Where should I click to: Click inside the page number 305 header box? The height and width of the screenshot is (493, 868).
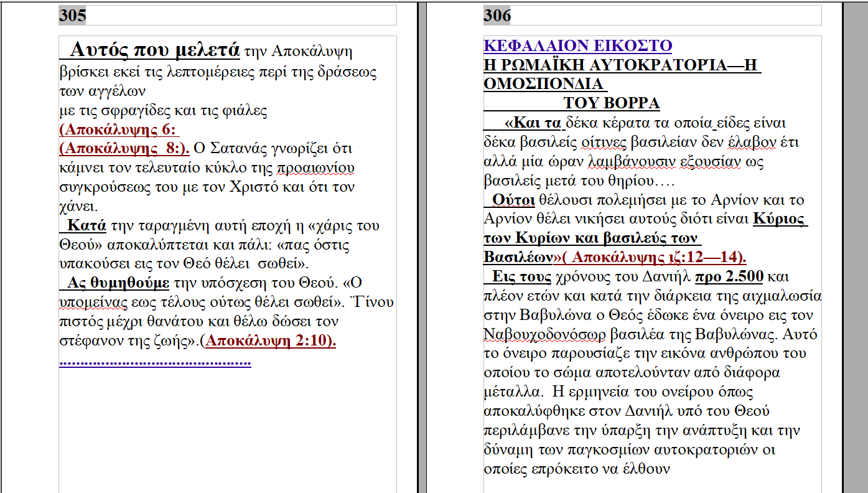(227, 16)
